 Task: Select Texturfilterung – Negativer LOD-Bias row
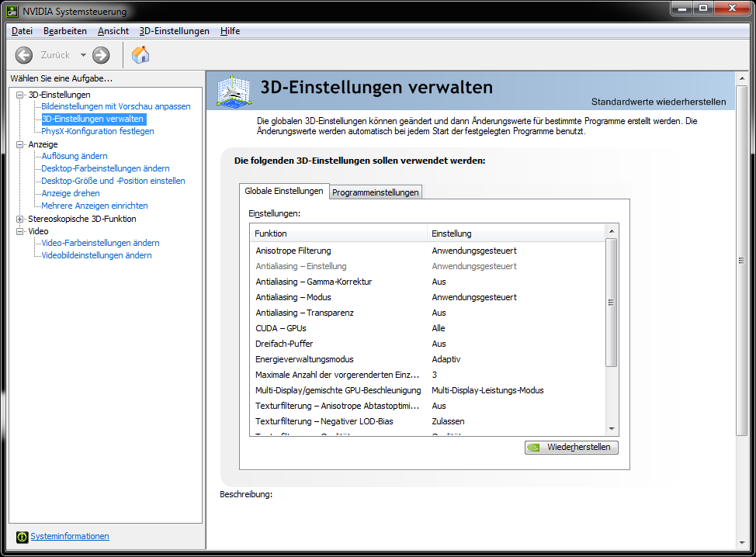click(427, 421)
